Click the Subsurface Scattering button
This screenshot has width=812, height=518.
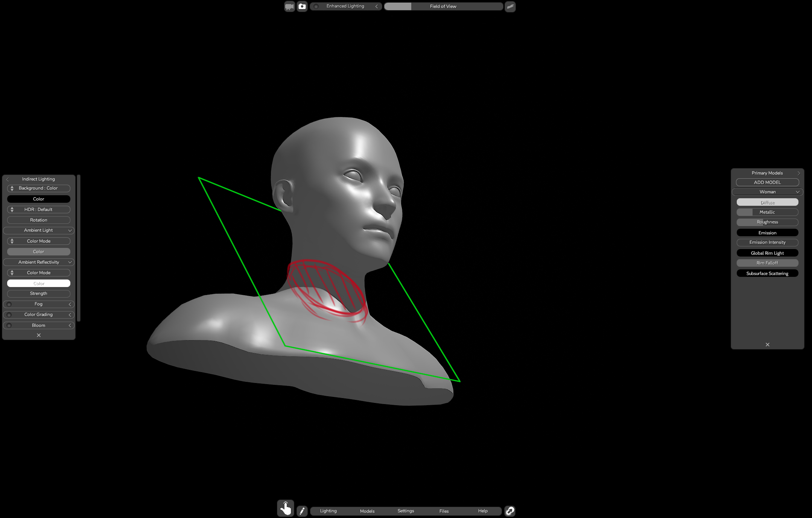coord(767,273)
